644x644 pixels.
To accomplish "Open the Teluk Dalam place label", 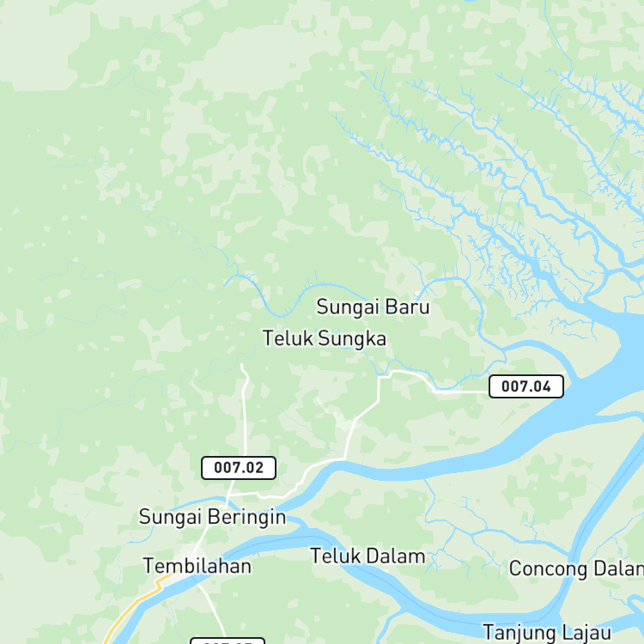I will click(x=368, y=556).
